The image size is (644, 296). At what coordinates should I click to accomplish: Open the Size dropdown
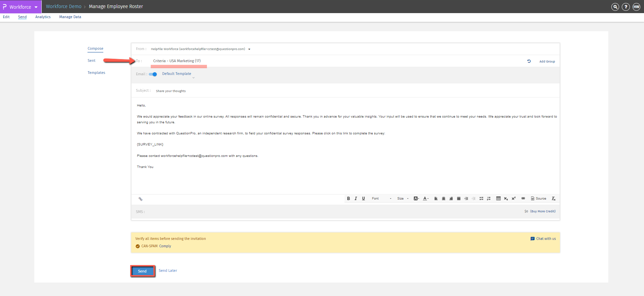tap(403, 199)
